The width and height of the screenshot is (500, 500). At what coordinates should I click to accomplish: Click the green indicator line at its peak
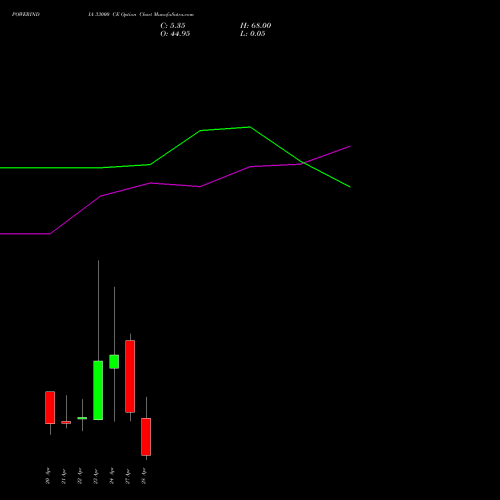pos(249,127)
